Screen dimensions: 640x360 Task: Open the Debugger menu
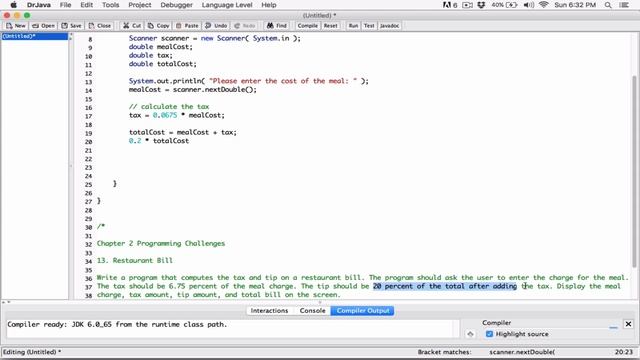tap(176, 5)
